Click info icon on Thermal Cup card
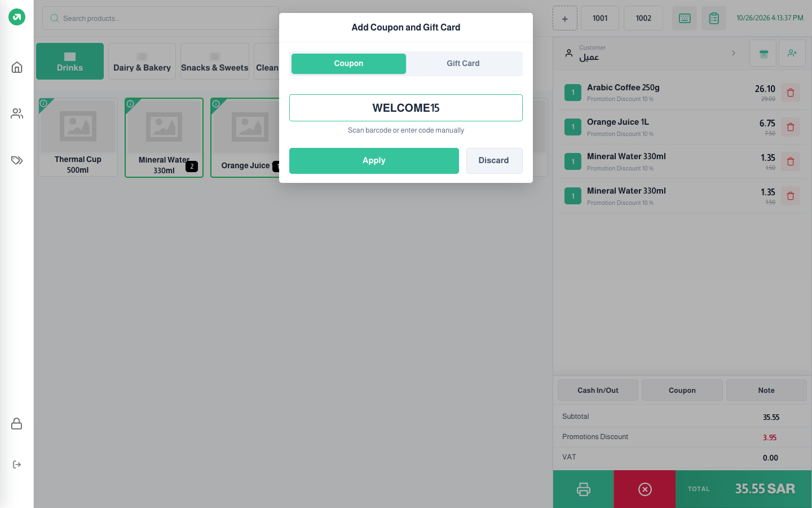Viewport: 812px width, 508px height. tap(43, 103)
